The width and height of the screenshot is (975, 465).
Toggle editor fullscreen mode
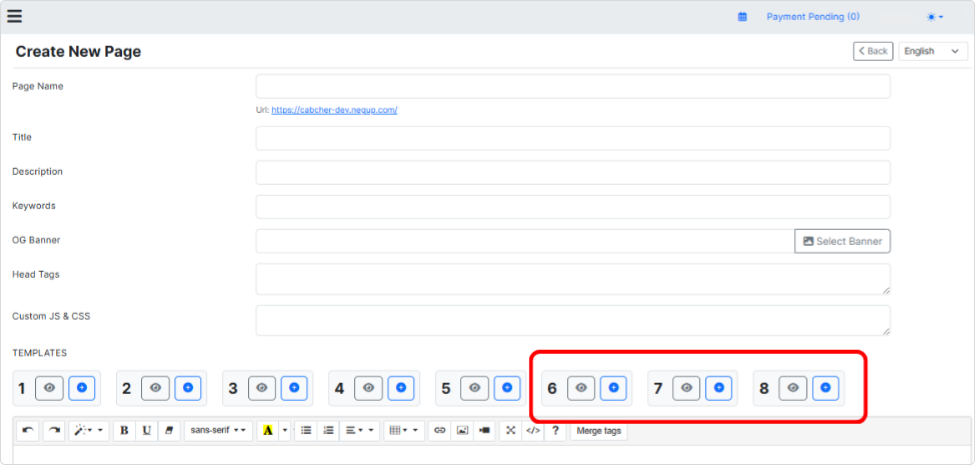click(x=511, y=430)
